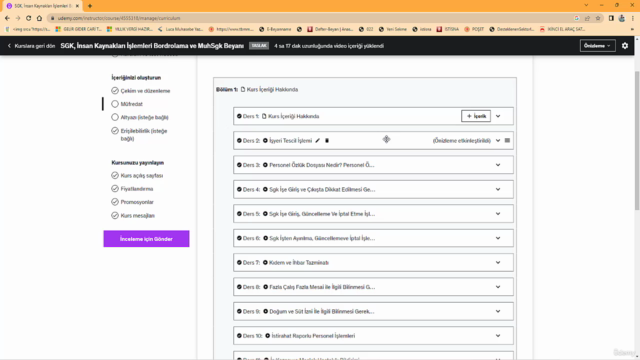Open the browser home page icon
The image size is (640, 360).
coord(39,18)
